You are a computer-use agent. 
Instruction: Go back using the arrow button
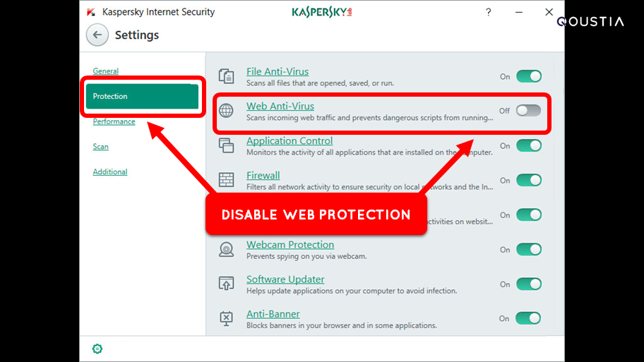click(x=97, y=35)
